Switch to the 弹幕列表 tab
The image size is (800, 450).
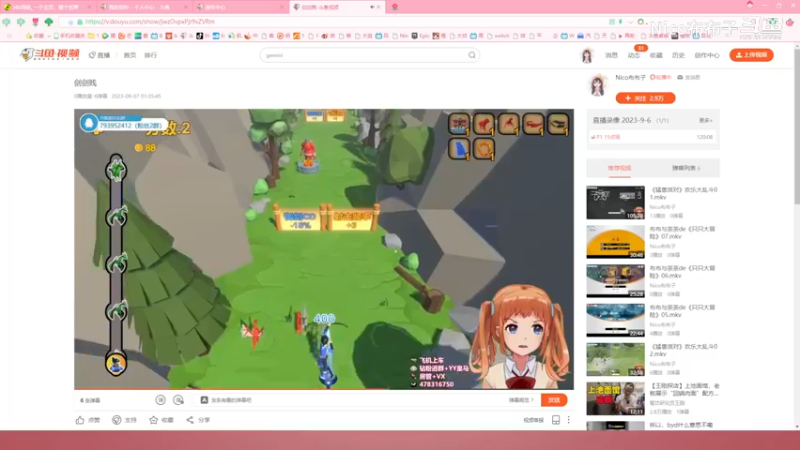point(686,168)
